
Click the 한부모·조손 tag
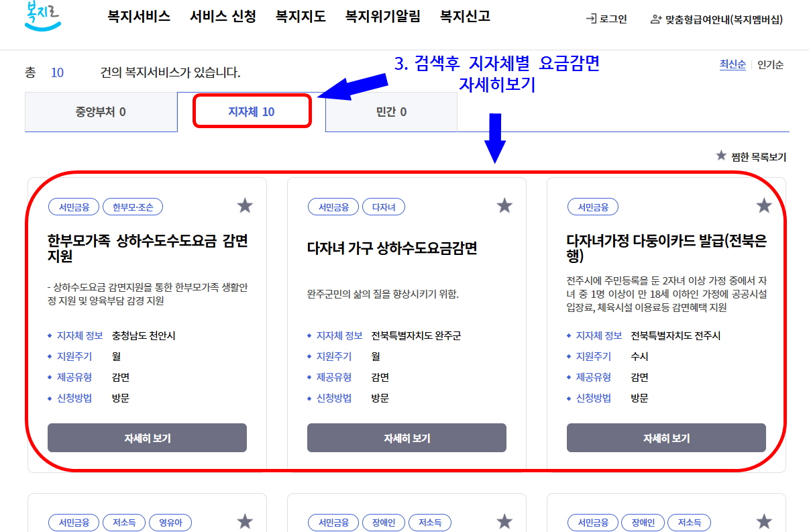coord(133,207)
